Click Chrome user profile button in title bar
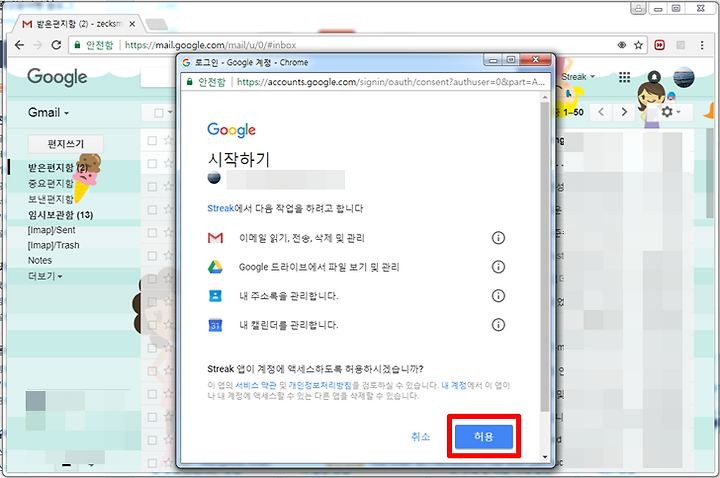720x478 pixels. pyautogui.click(x=638, y=8)
